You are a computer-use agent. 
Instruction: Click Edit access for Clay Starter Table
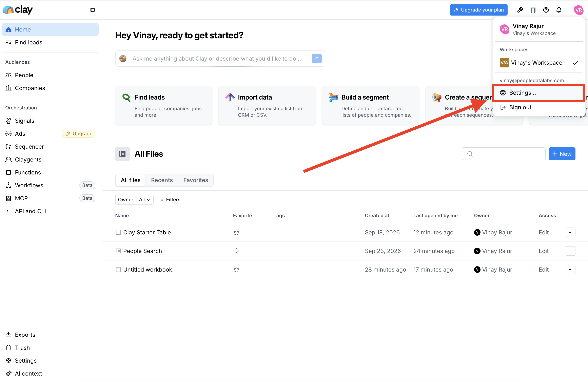click(x=544, y=232)
